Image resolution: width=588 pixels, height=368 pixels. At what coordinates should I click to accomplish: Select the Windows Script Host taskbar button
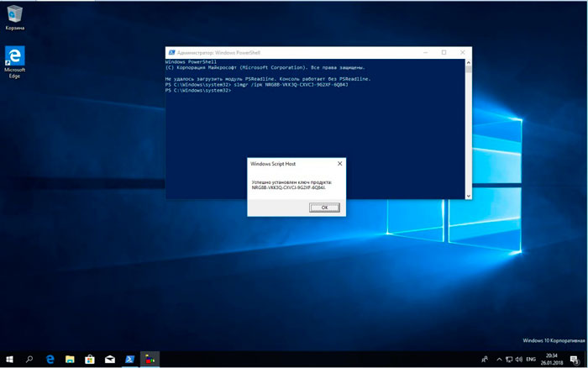(x=150, y=360)
